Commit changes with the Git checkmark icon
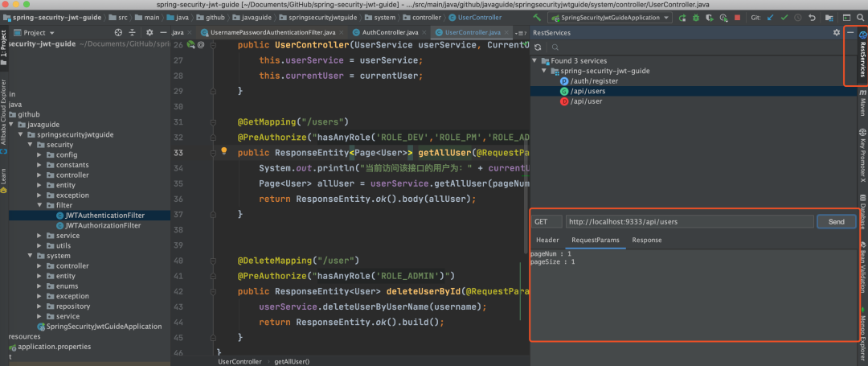 click(784, 17)
